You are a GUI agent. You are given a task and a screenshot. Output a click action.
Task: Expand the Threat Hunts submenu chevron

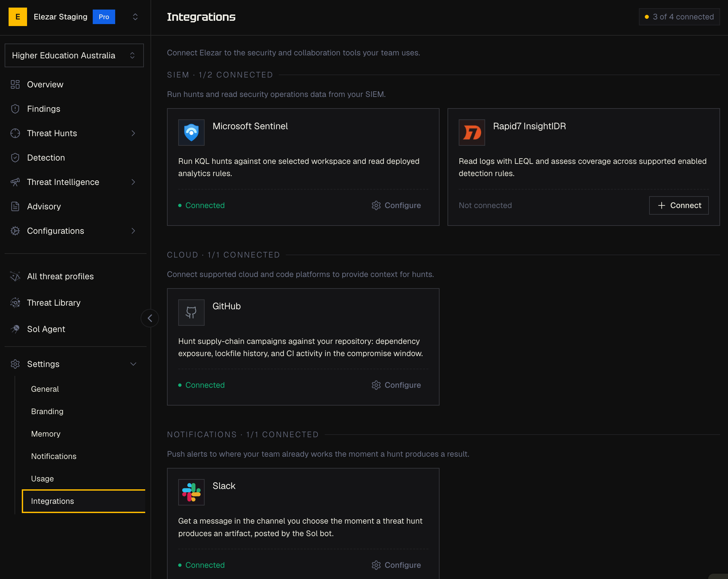click(x=133, y=133)
